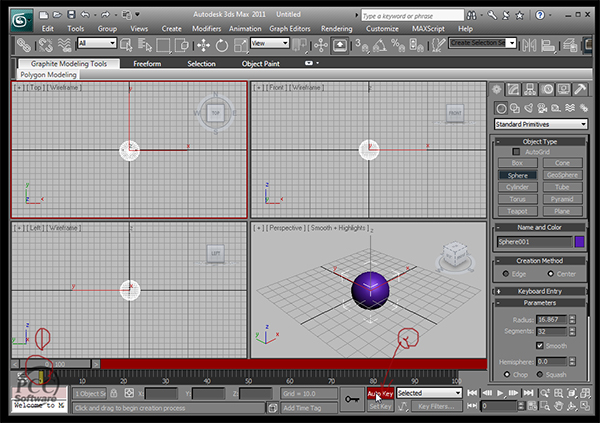Switch to the Motion command panel tab

[547, 90]
